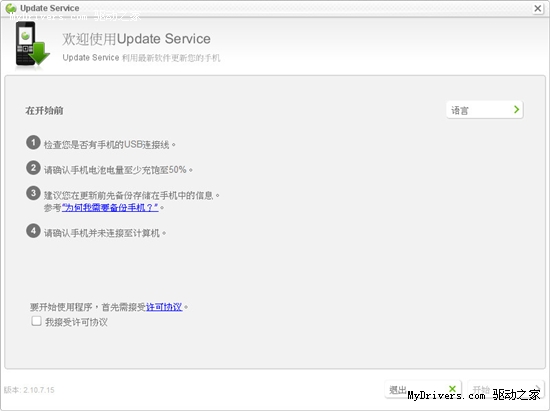
Task: Click the 退出 exit button
Action: pos(423,389)
